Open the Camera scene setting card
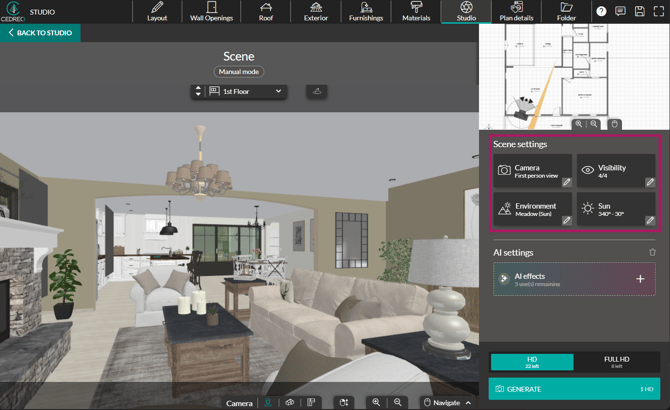Screen dimensions: 670x410 (x=532, y=171)
